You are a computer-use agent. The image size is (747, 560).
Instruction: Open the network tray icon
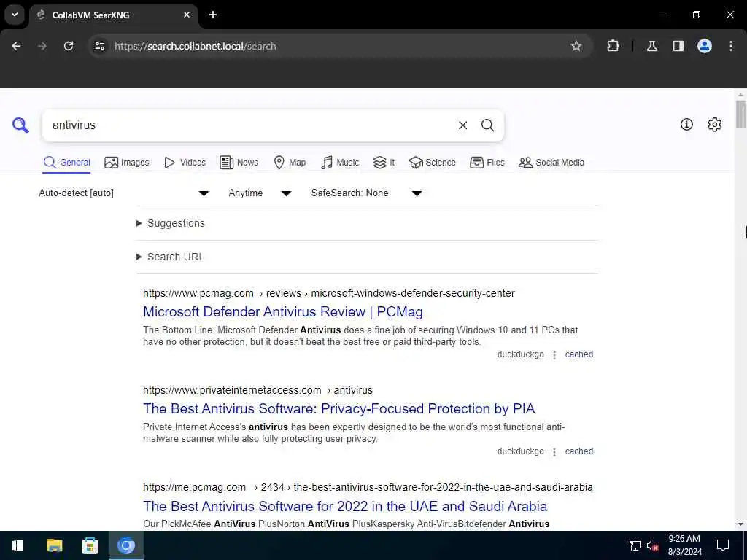[635, 545]
